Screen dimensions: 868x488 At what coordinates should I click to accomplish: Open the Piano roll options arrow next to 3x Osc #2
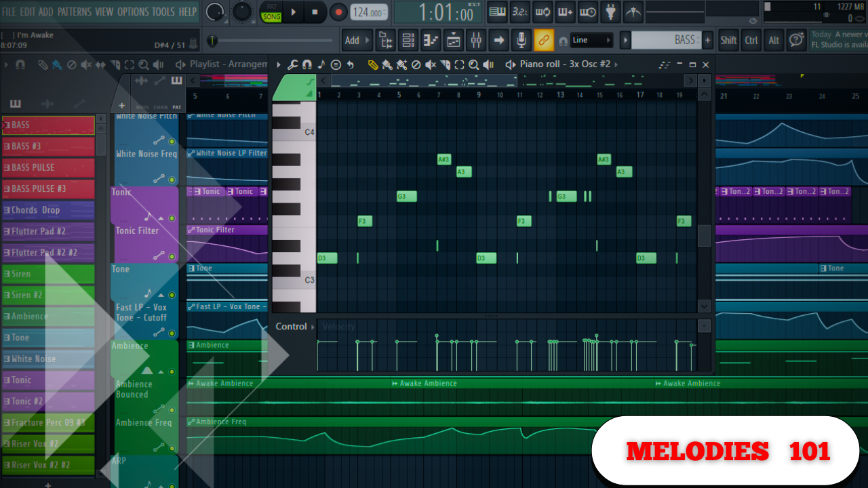[614, 64]
